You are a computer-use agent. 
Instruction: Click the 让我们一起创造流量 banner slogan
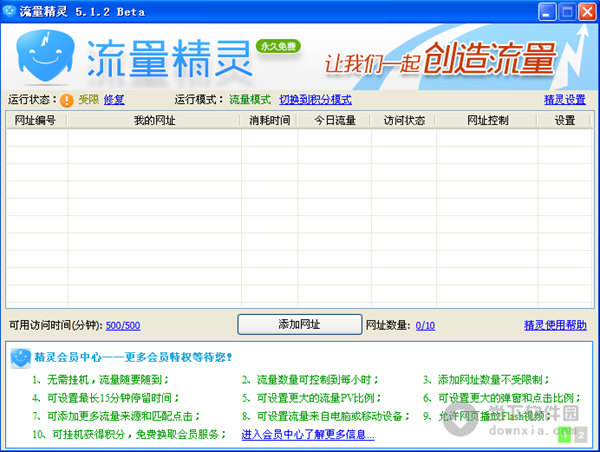tap(440, 59)
